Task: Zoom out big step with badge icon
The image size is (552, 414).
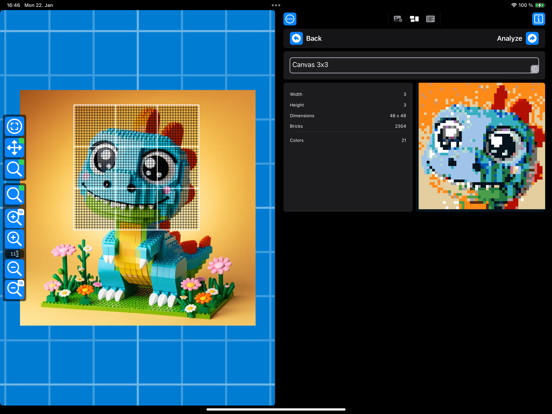Action: tap(14, 289)
